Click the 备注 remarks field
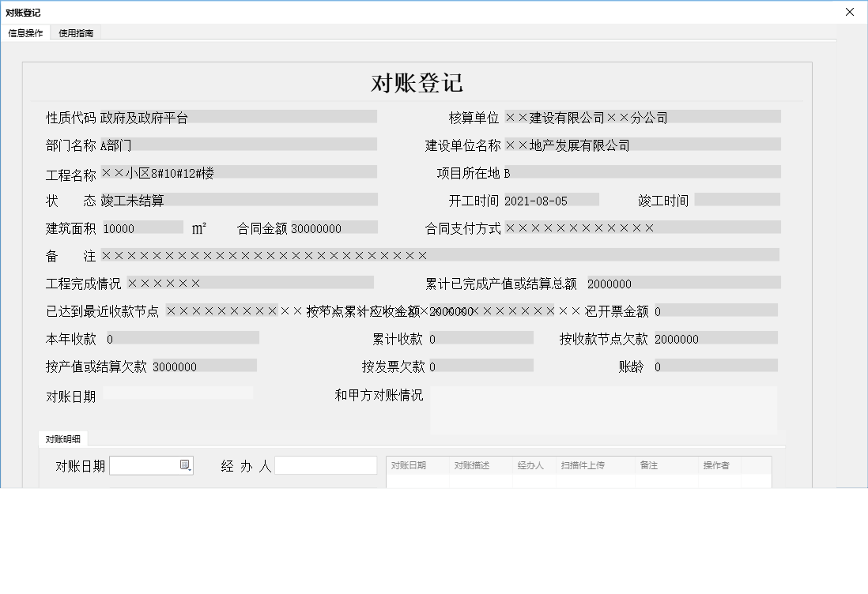 435,254
